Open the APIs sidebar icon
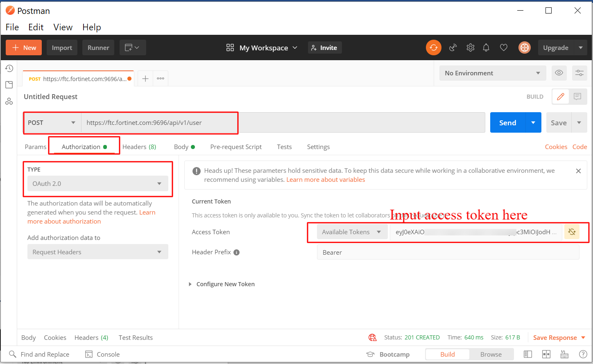Screen dimensions: 593x364 [9, 101]
